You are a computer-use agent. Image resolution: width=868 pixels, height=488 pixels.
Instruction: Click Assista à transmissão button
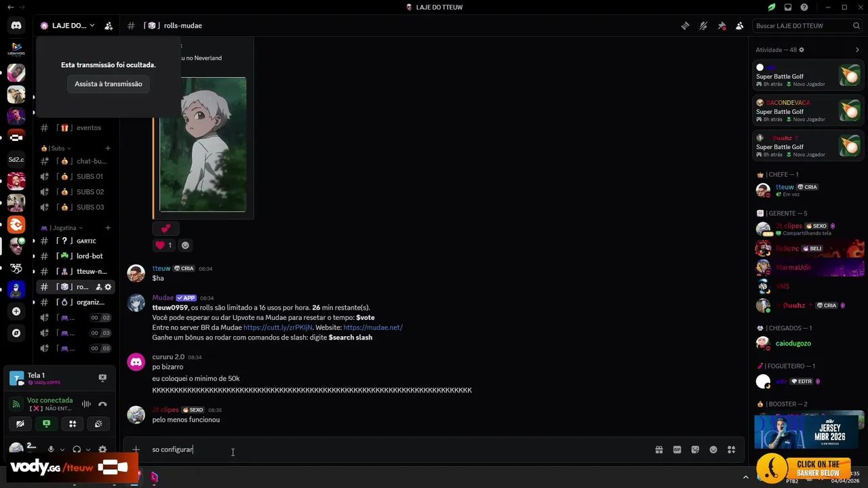click(x=108, y=84)
